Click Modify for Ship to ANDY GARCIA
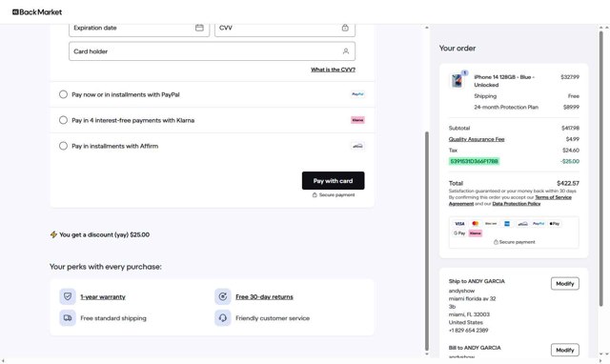The image size is (610, 364). (x=565, y=284)
